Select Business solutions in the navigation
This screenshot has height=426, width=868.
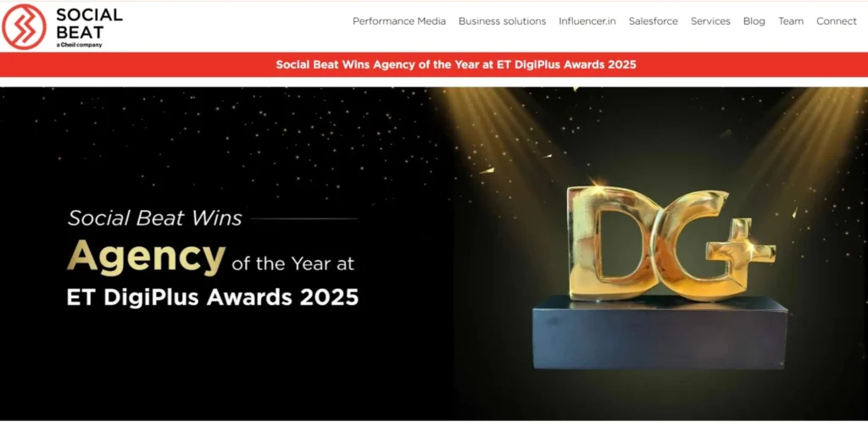click(x=502, y=21)
